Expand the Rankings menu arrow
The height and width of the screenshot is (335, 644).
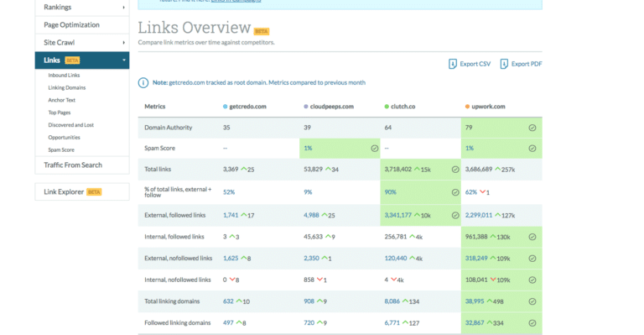[123, 8]
